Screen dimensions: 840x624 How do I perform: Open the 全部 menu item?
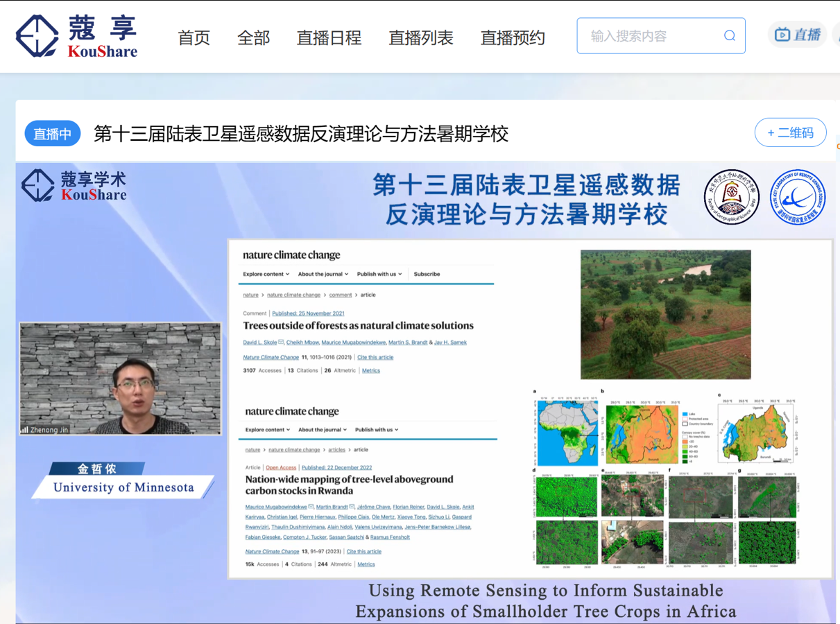253,38
